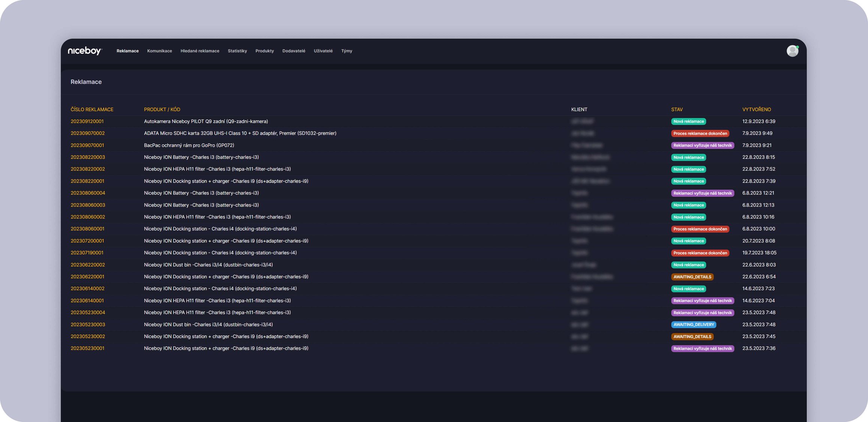Click BacPac ochranný rám pro GoPro row
Viewport: 868px width, 422px height.
pyautogui.click(x=189, y=145)
